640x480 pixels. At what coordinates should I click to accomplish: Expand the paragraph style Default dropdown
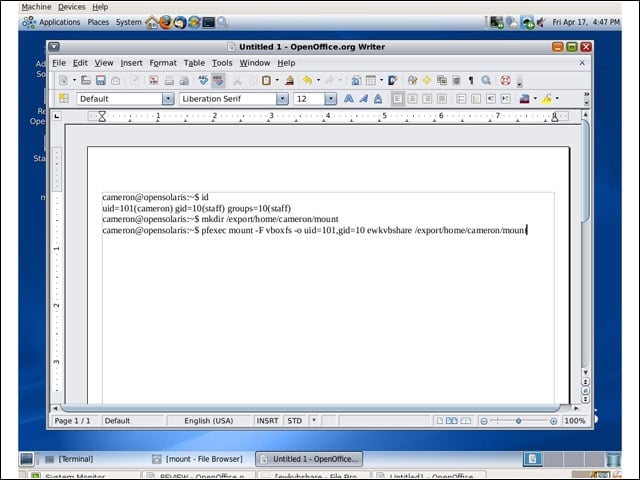pyautogui.click(x=168, y=99)
